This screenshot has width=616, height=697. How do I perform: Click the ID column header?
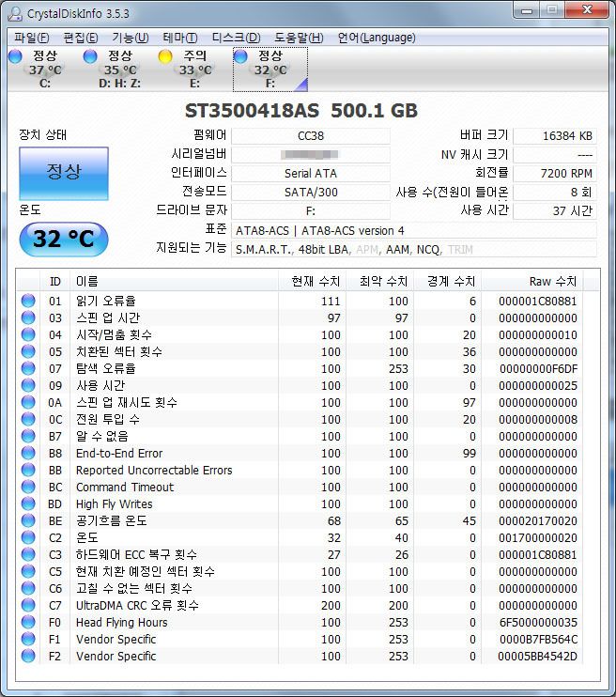tap(55, 282)
